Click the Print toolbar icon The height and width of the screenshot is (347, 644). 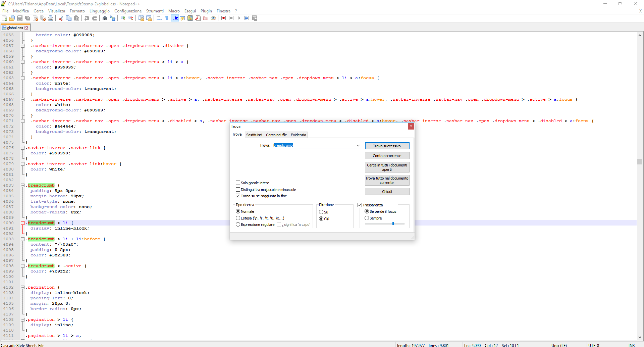tap(51, 18)
